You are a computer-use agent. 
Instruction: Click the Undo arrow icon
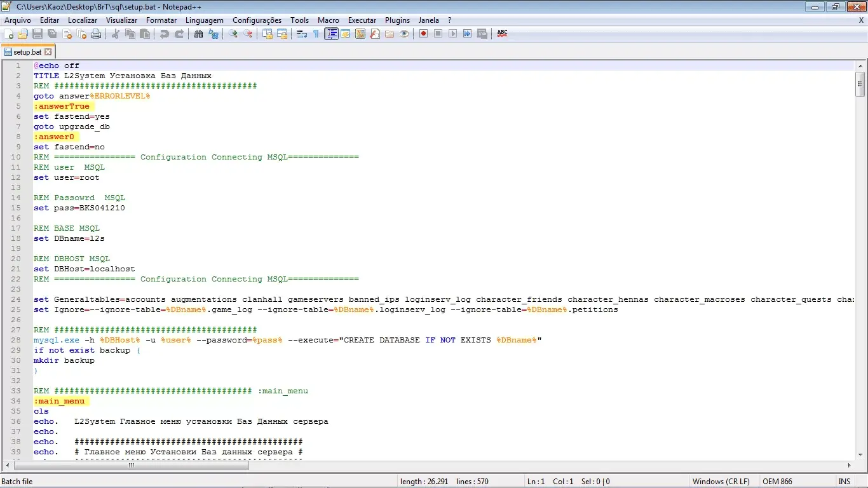pos(165,34)
